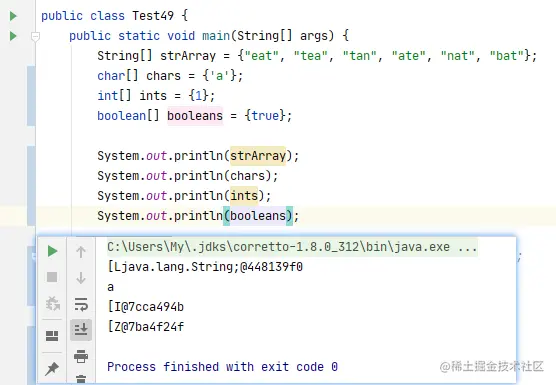556x385 pixels.
Task: Collapse the main method code block
Action: coord(35,36)
